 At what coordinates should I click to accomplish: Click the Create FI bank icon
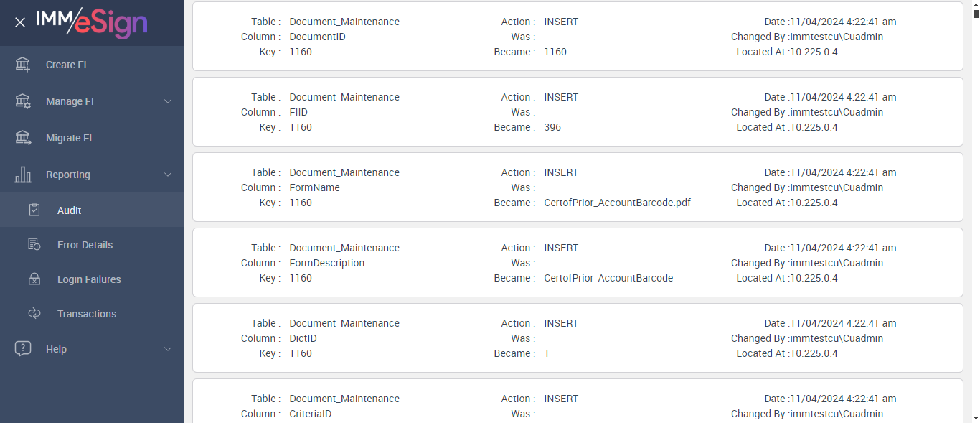[x=23, y=65]
